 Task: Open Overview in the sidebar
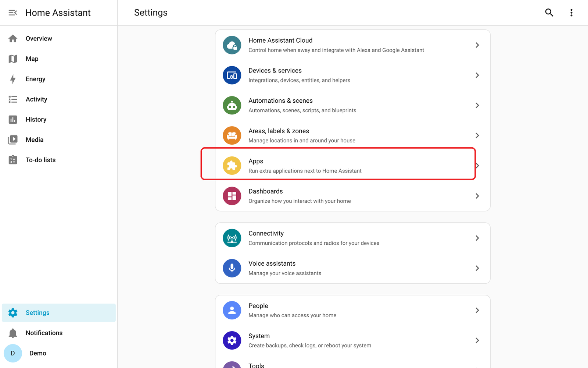click(59, 39)
